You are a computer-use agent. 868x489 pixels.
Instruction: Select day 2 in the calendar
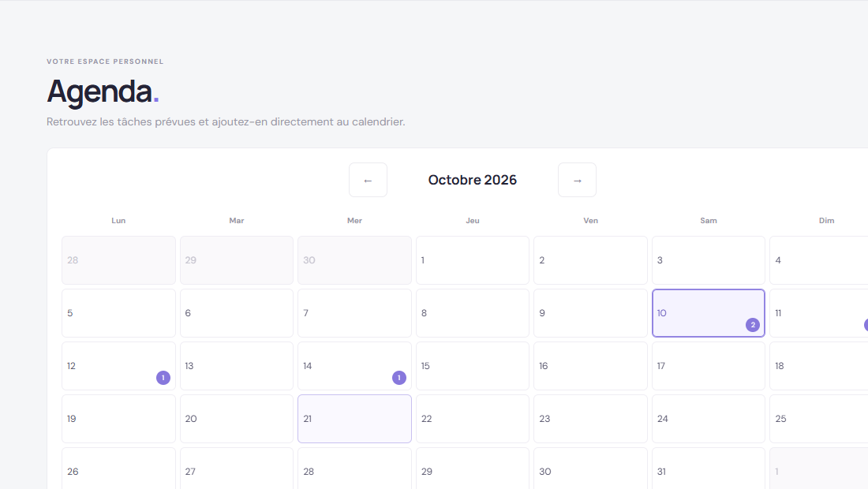[x=590, y=260]
